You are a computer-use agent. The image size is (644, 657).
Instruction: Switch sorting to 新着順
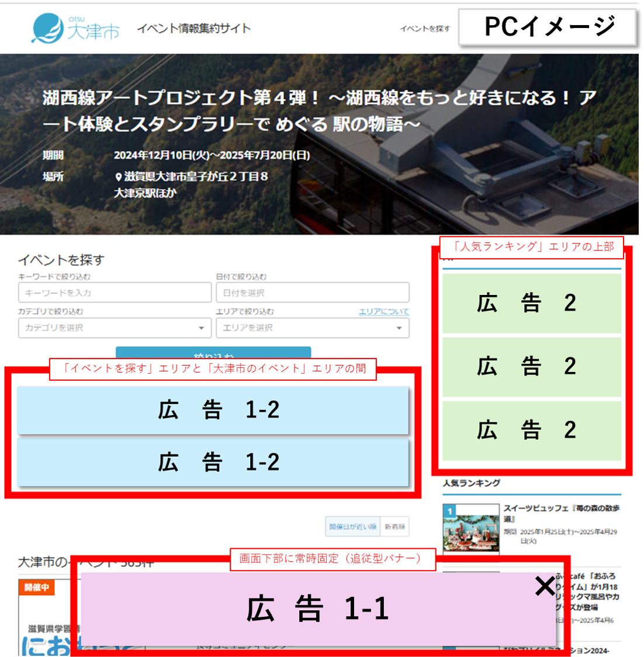coord(395,526)
